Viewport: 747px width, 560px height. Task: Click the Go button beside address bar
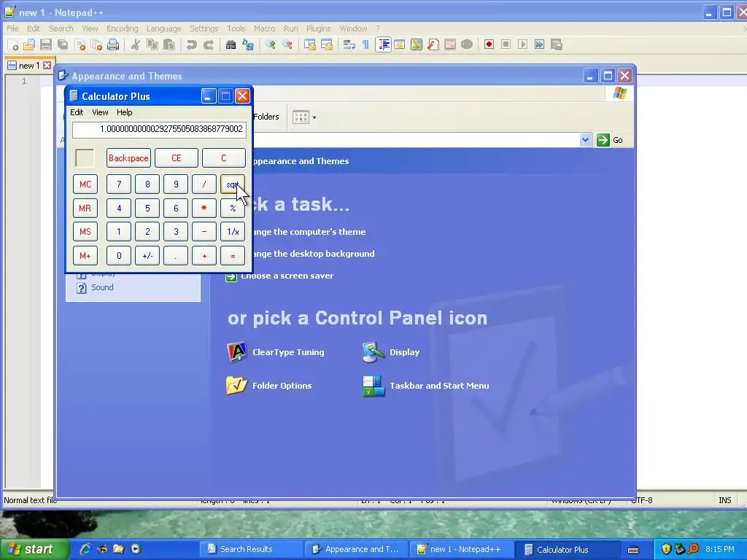(610, 140)
